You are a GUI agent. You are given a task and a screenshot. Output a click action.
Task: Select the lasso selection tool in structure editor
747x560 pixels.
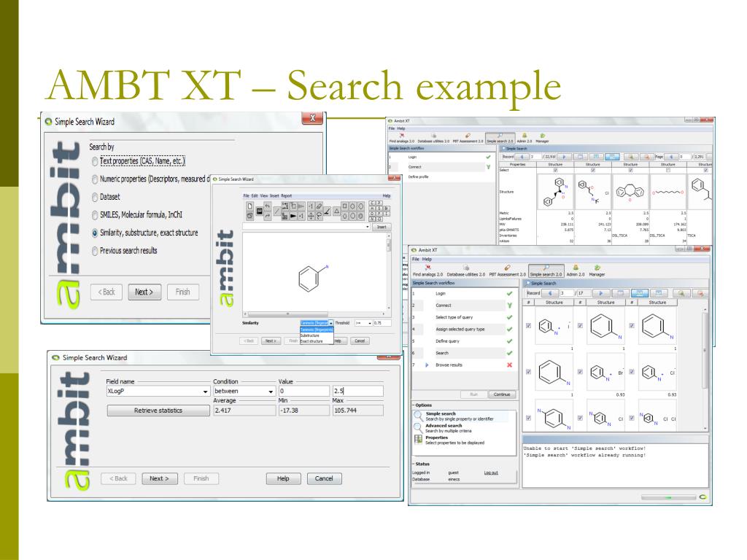(x=320, y=216)
